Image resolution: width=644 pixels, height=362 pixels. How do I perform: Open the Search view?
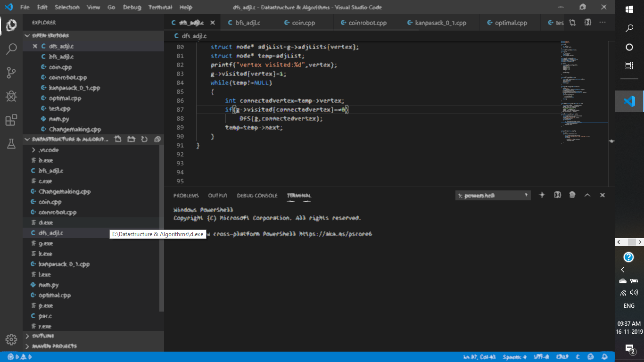click(11, 49)
